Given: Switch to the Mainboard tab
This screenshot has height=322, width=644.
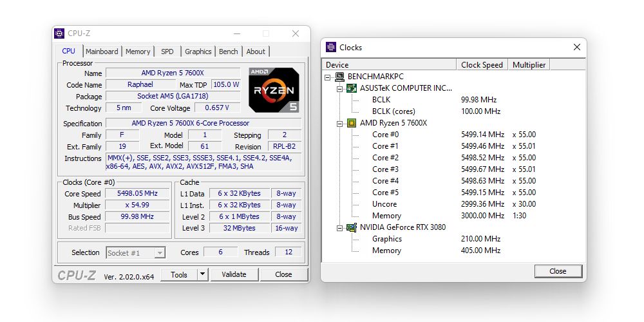Looking at the screenshot, I should click(102, 52).
